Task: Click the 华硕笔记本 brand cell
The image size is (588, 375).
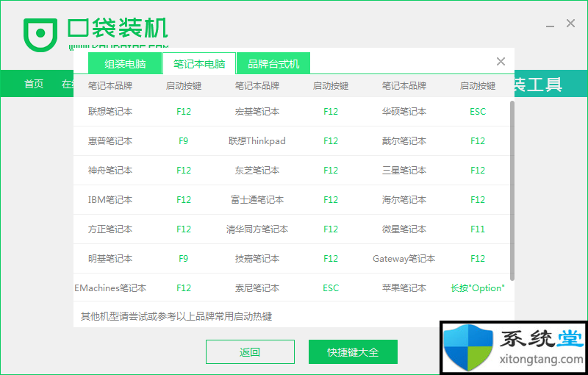Action: point(404,111)
